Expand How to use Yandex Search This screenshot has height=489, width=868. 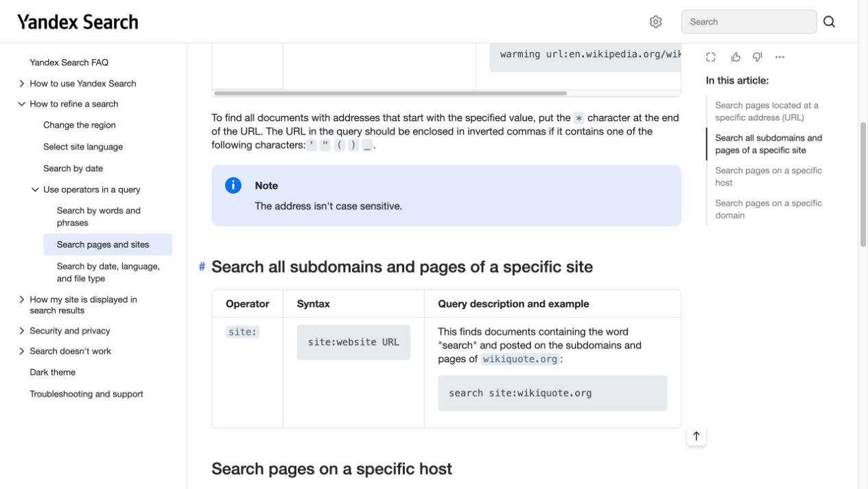click(22, 84)
